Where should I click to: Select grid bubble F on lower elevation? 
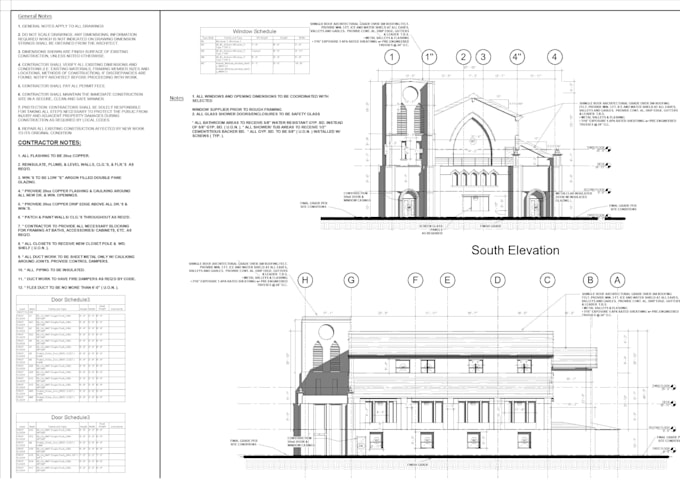coord(415,280)
